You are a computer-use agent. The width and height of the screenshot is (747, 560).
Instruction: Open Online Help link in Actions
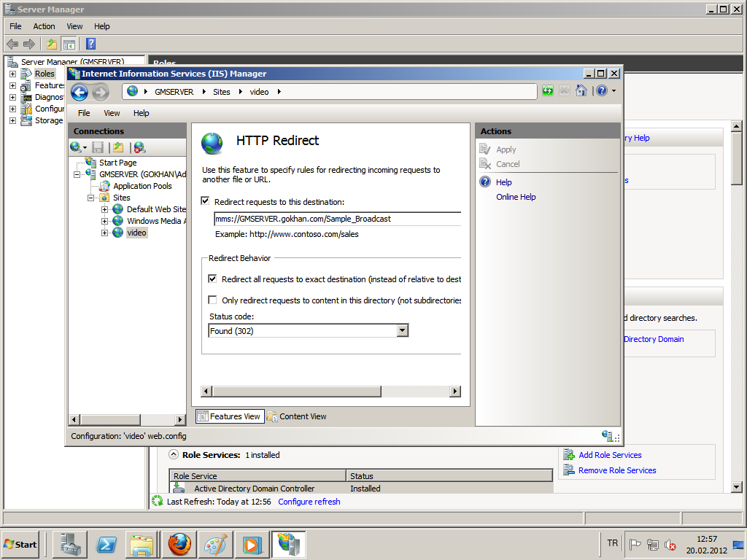[516, 197]
